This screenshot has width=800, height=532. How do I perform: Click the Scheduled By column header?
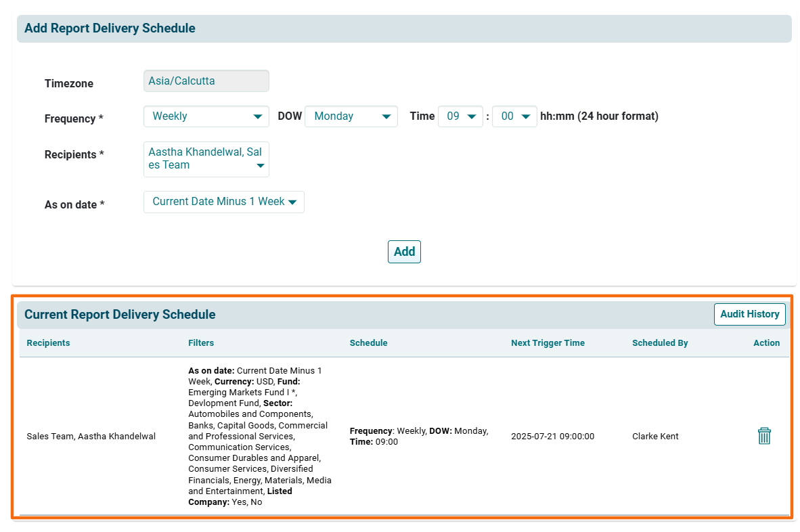pos(660,343)
